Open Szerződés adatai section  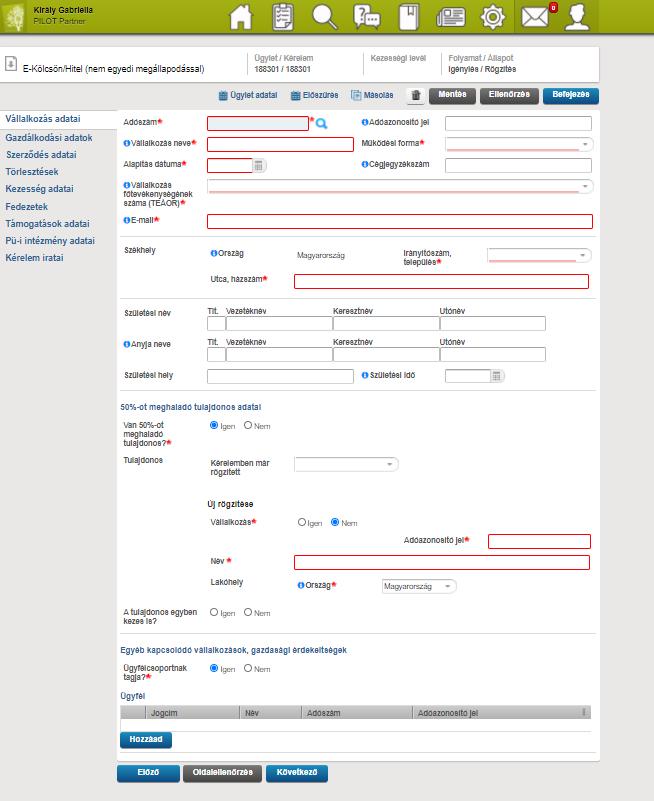[41, 154]
